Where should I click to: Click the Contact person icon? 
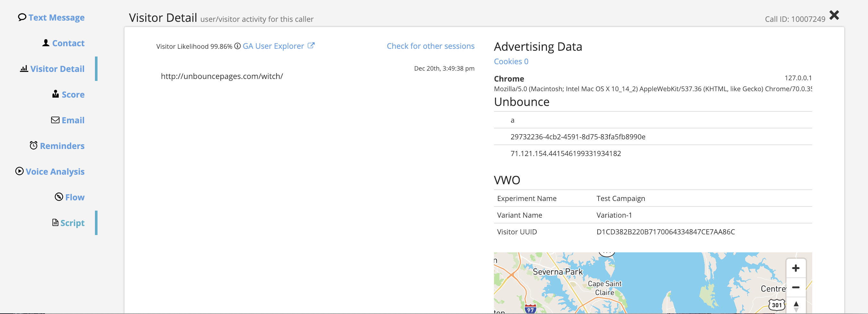46,43
